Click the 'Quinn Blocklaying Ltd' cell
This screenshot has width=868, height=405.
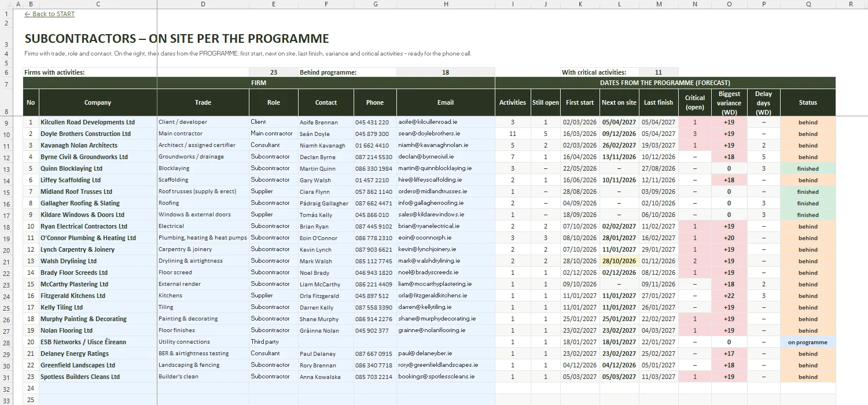pos(98,168)
